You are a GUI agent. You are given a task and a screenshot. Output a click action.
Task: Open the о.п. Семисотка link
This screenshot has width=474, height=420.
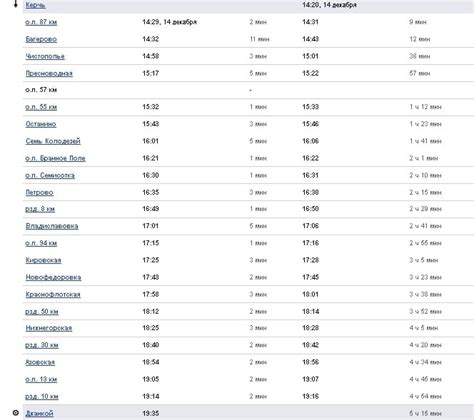(50, 175)
